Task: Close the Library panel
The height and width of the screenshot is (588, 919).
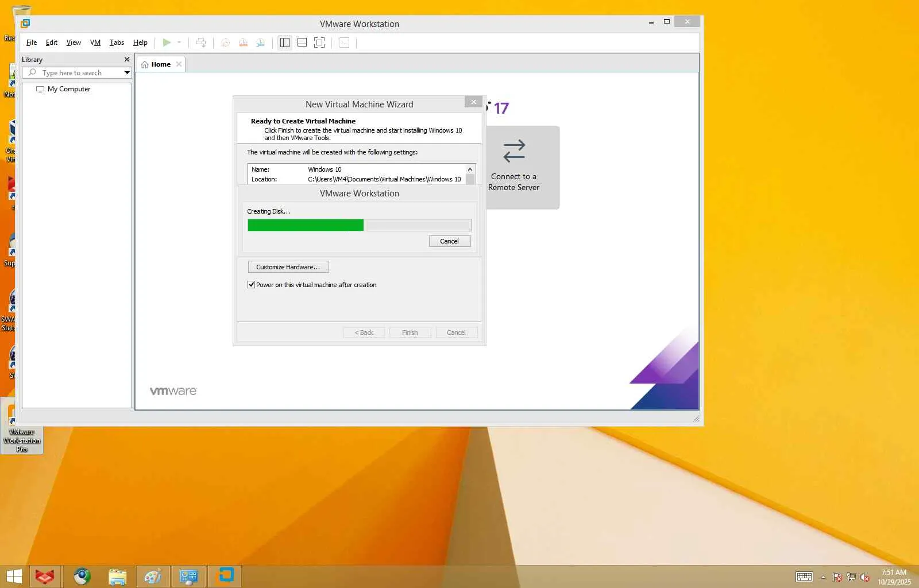Action: pos(127,60)
